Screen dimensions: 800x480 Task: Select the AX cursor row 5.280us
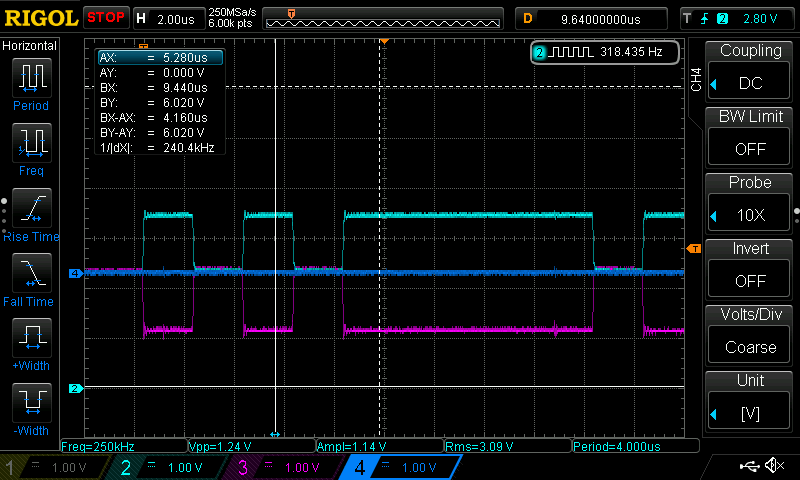(160, 58)
